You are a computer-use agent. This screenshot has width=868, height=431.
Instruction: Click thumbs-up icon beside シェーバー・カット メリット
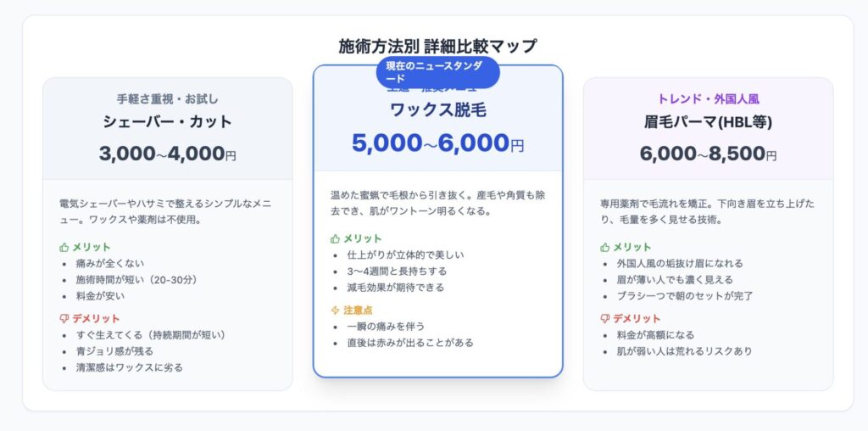[x=64, y=247]
